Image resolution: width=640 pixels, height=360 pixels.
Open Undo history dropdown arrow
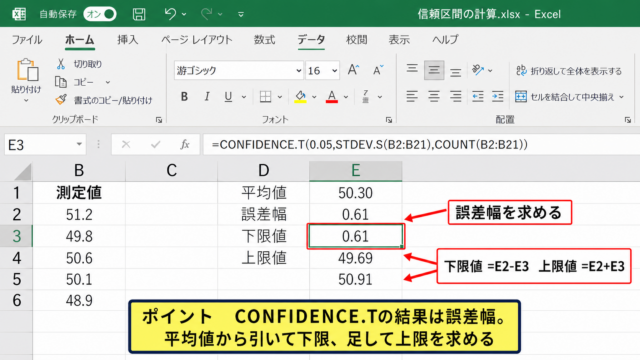coord(184,14)
